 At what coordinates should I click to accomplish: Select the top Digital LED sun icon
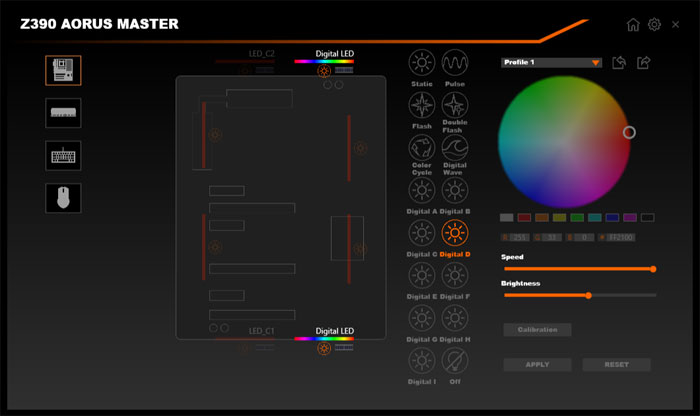point(324,71)
